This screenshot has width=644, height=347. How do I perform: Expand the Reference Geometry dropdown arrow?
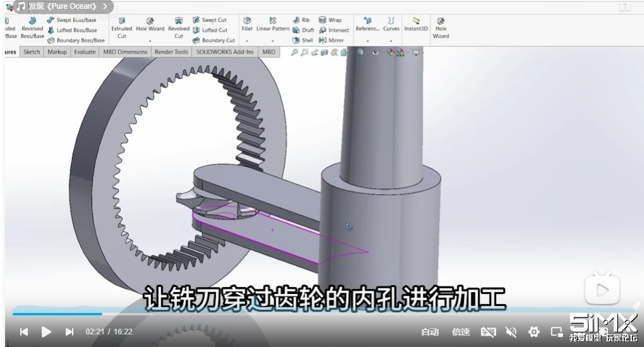pos(368,41)
